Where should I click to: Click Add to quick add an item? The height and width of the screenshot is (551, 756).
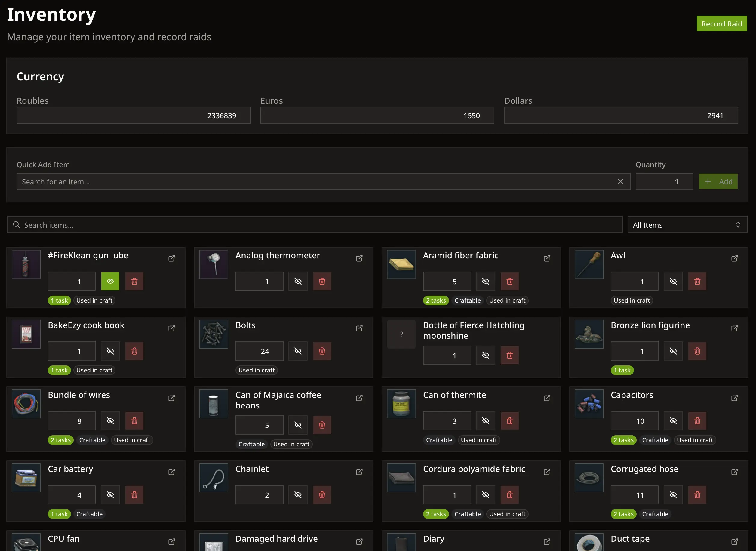pyautogui.click(x=718, y=181)
